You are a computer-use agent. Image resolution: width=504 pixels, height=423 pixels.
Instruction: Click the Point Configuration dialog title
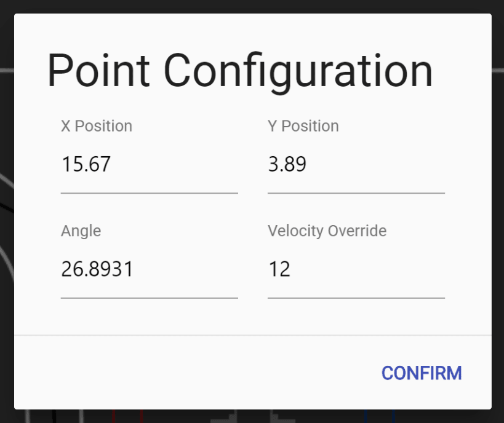tap(240, 71)
